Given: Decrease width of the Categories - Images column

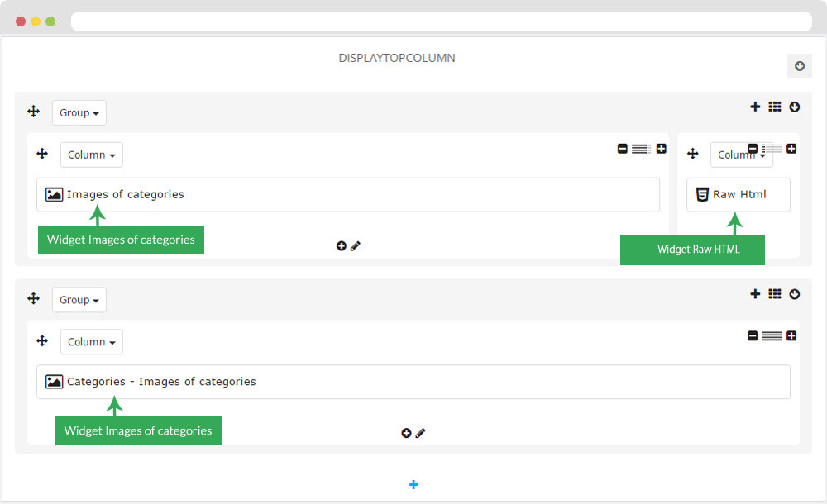Looking at the screenshot, I should pyautogui.click(x=753, y=335).
